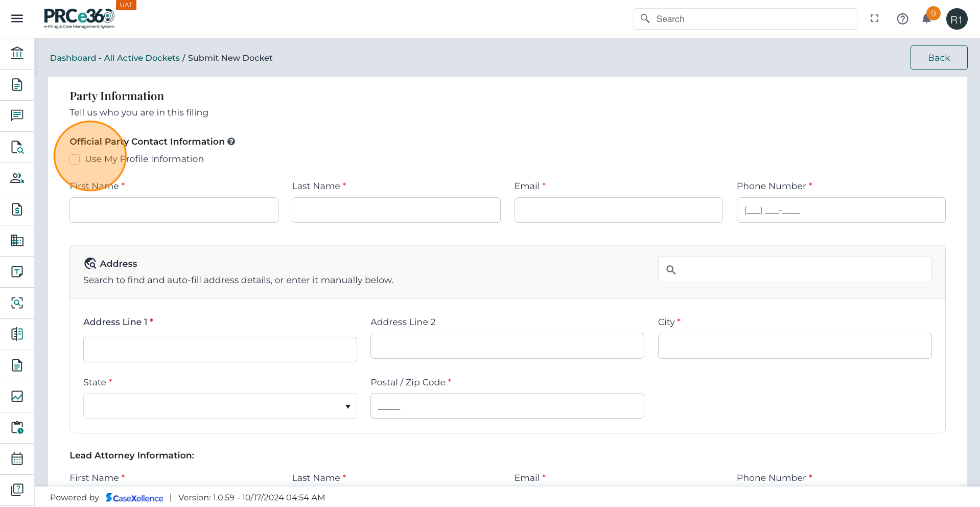The image size is (980, 507).
Task: Click the billing document sidebar icon
Action: (x=17, y=210)
